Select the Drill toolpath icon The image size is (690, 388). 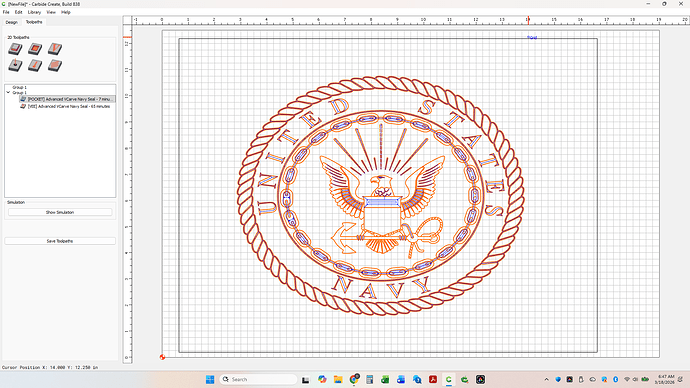[x=15, y=66]
